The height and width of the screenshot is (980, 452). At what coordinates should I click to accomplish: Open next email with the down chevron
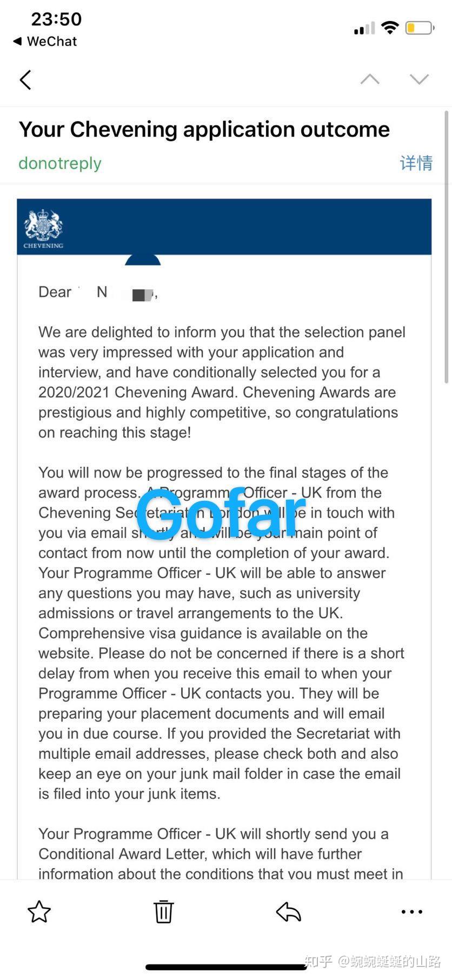(x=419, y=79)
